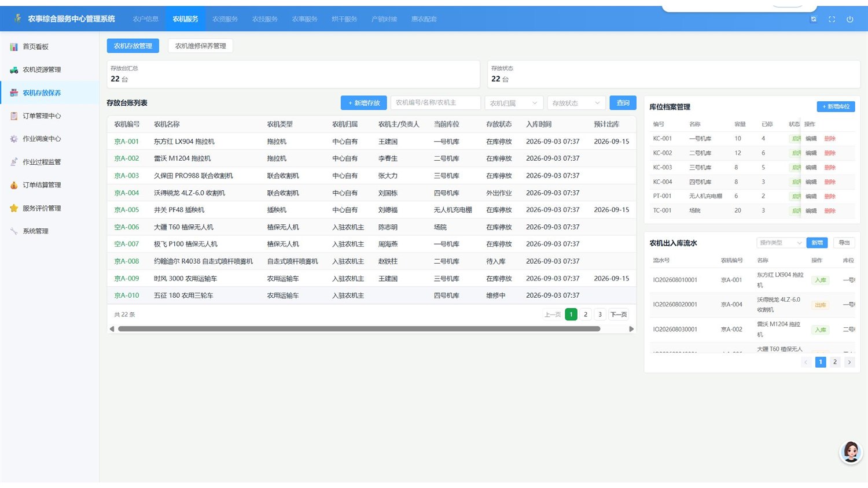This screenshot has height=488, width=868.
Task: Open the 烘干服务 top menu
Action: tap(344, 19)
